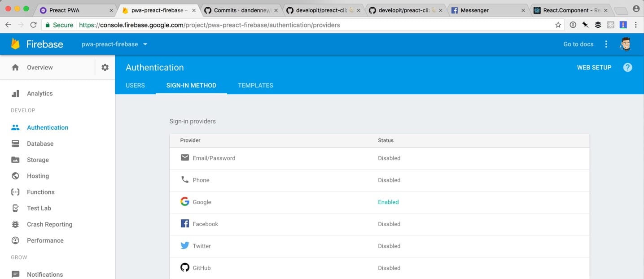Screen dimensions: 644x279
Task: Open the TEMPLATES tab
Action: coord(255,85)
